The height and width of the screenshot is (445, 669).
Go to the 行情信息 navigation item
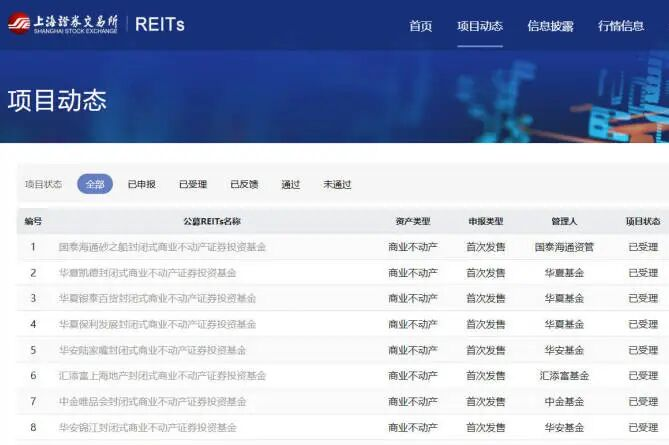(x=621, y=26)
